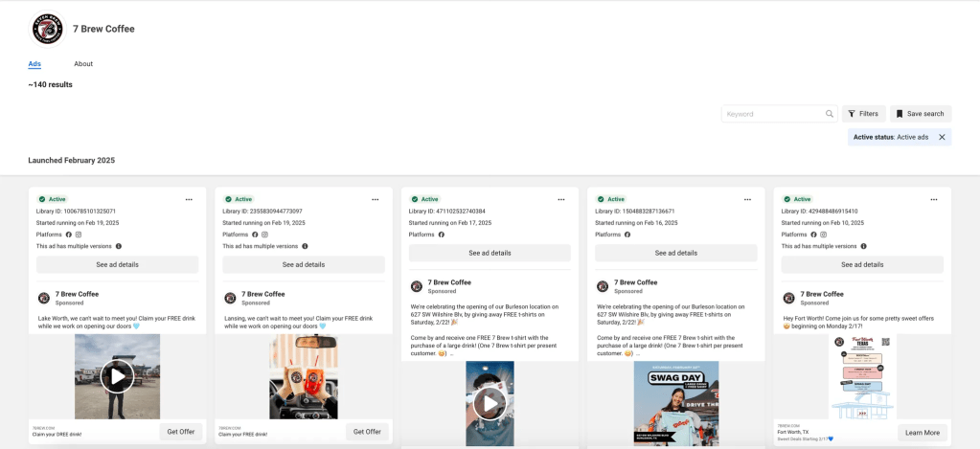980x449 pixels.
Task: Open three-dot menu on Fort Worth ad card
Action: 933,199
